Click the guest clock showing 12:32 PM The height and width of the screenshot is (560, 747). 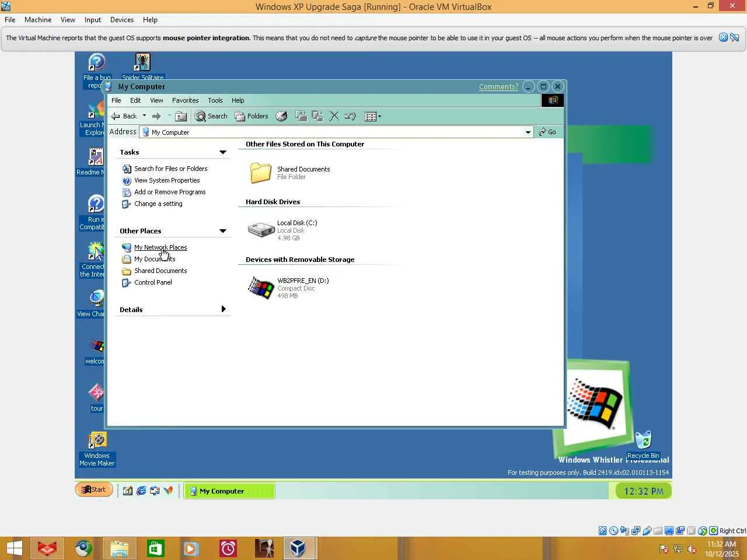(x=643, y=491)
